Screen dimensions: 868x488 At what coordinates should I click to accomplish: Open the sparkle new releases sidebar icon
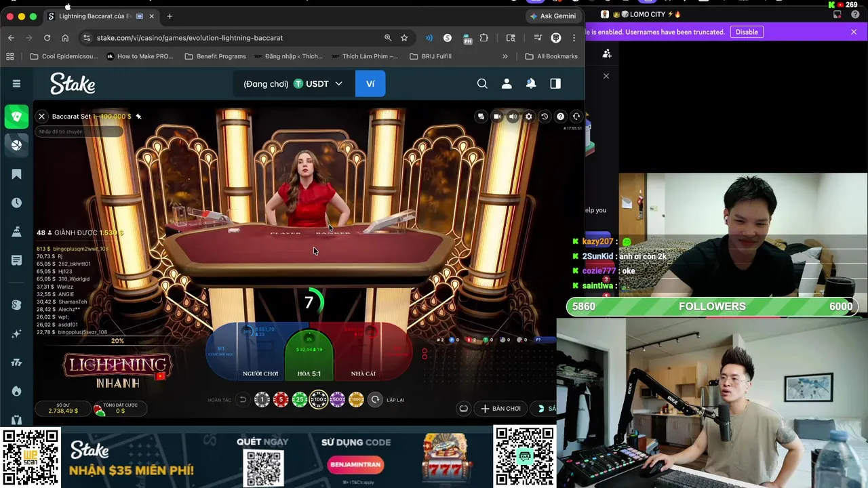[16, 333]
